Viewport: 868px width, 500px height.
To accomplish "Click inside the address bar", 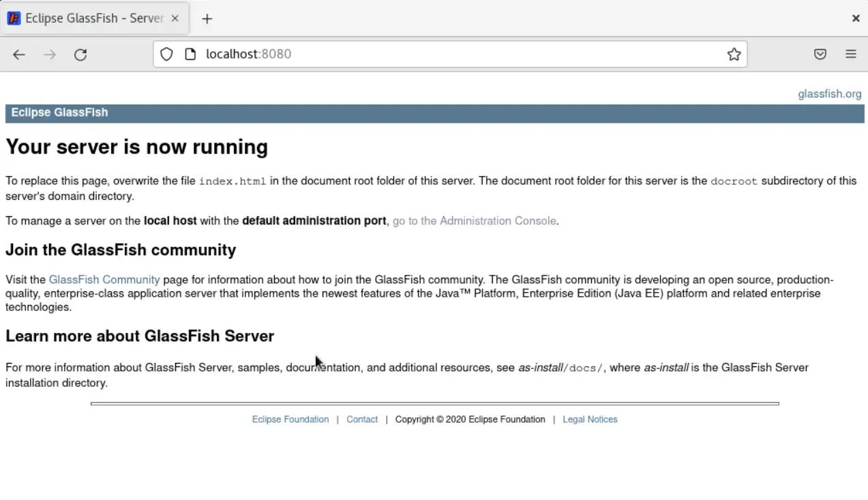I will [409, 54].
